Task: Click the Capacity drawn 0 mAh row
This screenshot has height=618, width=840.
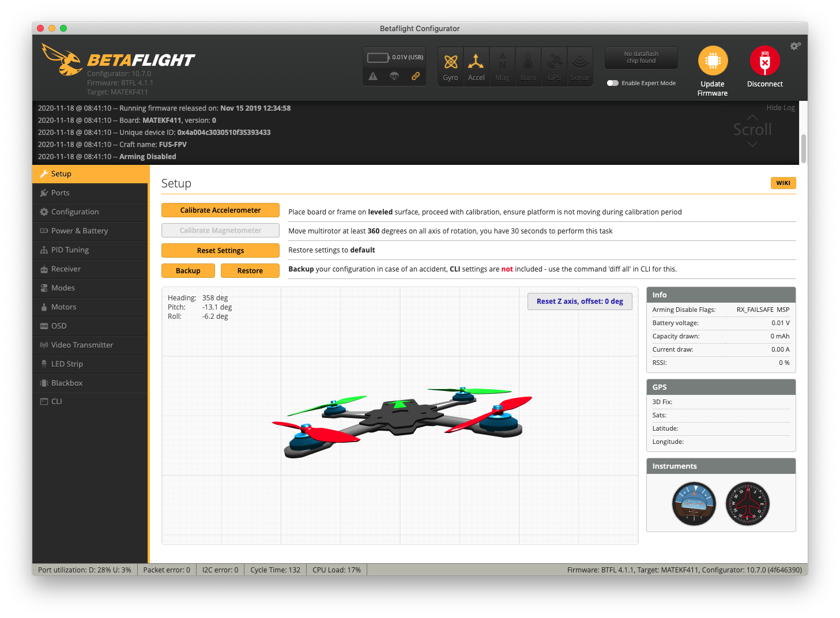Action: [721, 337]
